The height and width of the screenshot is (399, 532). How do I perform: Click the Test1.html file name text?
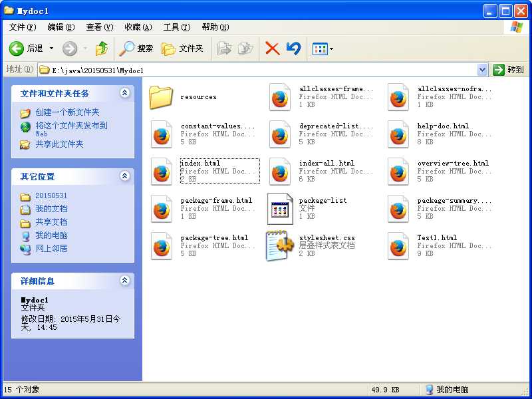(x=437, y=237)
